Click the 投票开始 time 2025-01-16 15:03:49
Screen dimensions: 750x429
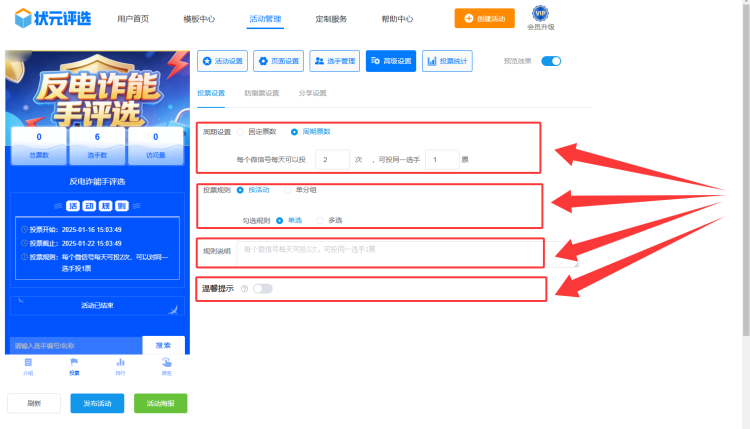click(x=91, y=230)
